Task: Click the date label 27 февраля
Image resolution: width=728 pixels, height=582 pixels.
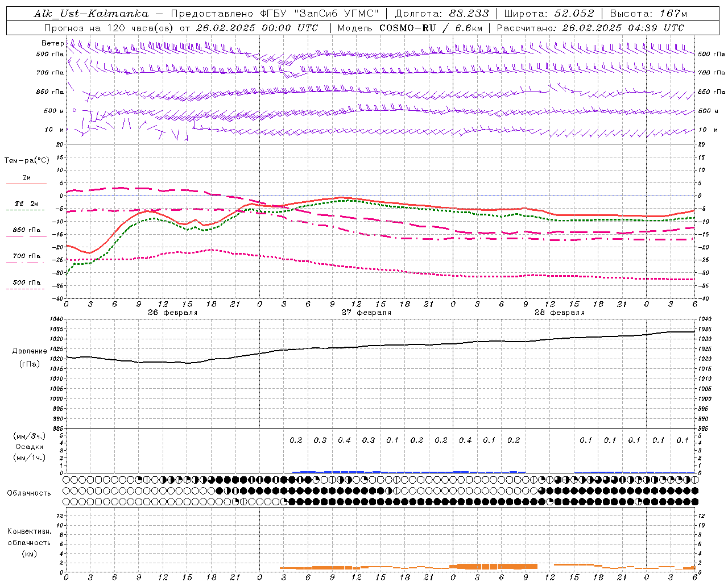Action: (366, 313)
